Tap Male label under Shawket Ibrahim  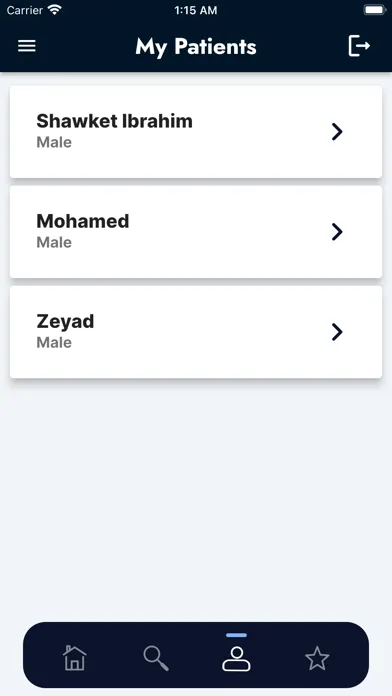point(54,142)
